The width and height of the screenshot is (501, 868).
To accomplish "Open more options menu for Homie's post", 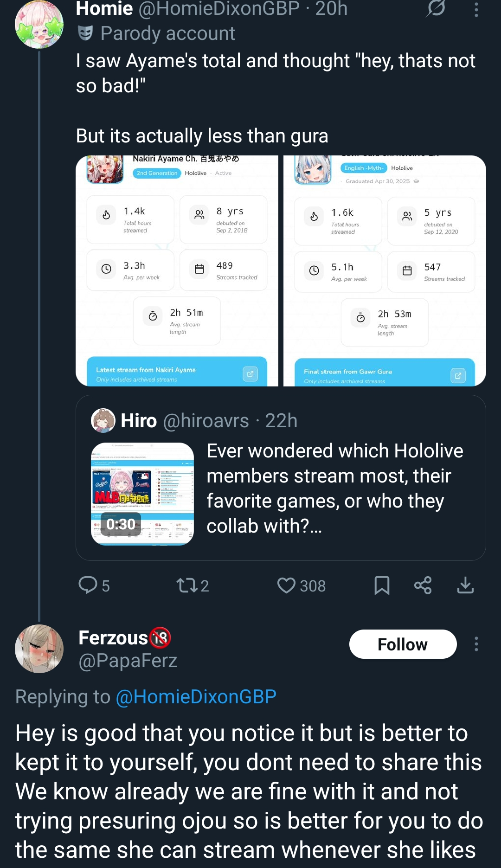I will [x=476, y=9].
